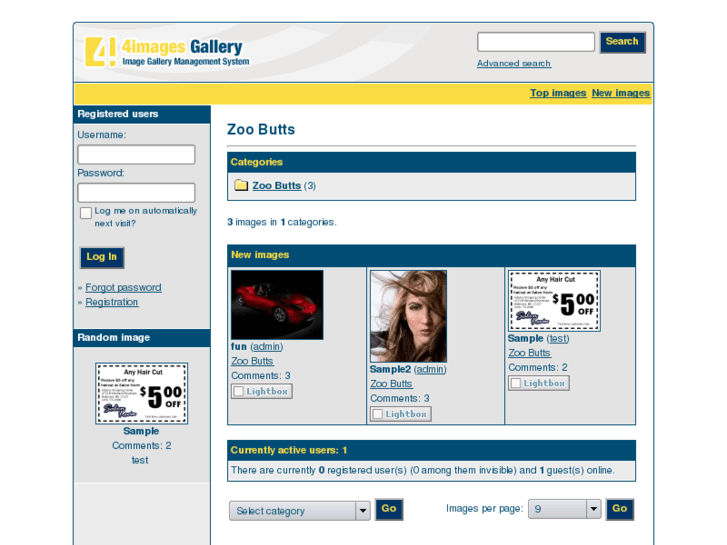Open Top images from the yellow bar

point(558,93)
